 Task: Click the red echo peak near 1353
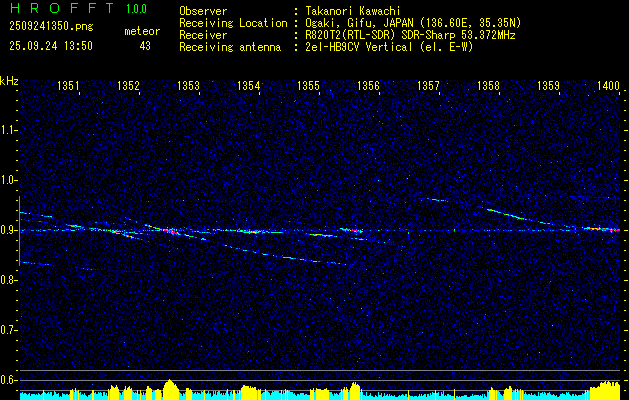pyautogui.click(x=172, y=231)
